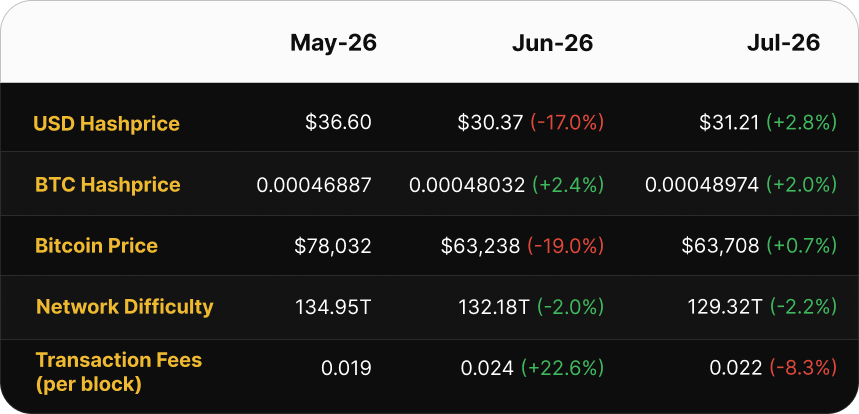Click the $30.37 June hashprice value
Image resolution: width=859 pixels, height=414 pixels.
click(x=490, y=122)
